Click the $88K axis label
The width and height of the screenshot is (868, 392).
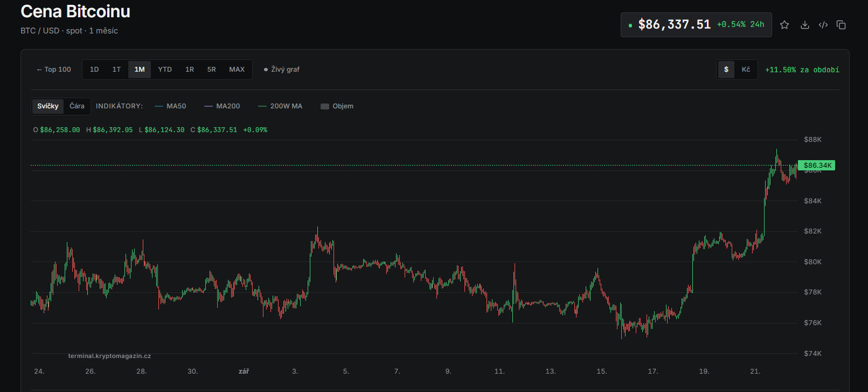[x=813, y=140]
